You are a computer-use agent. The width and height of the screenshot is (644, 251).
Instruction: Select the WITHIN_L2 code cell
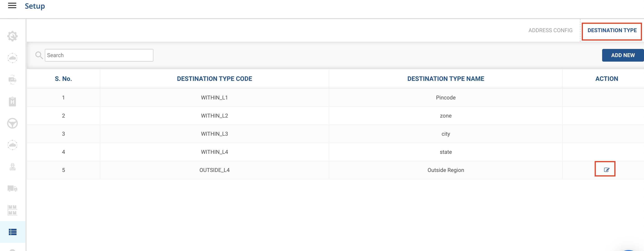(214, 116)
